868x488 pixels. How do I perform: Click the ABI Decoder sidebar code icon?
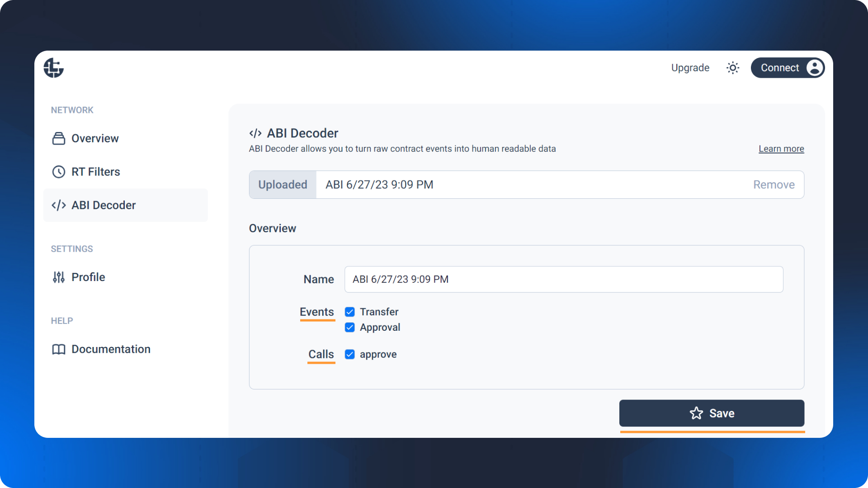pyautogui.click(x=59, y=205)
